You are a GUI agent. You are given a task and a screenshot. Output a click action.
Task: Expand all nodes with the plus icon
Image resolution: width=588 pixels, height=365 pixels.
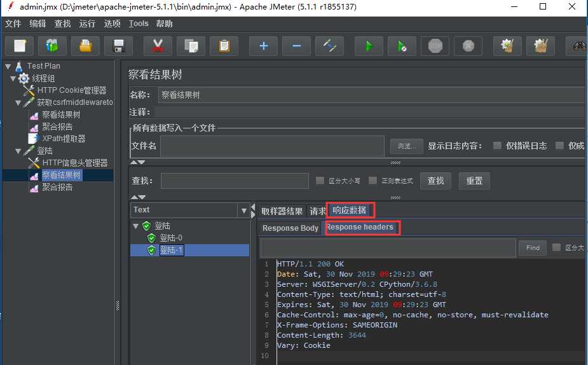(264, 46)
